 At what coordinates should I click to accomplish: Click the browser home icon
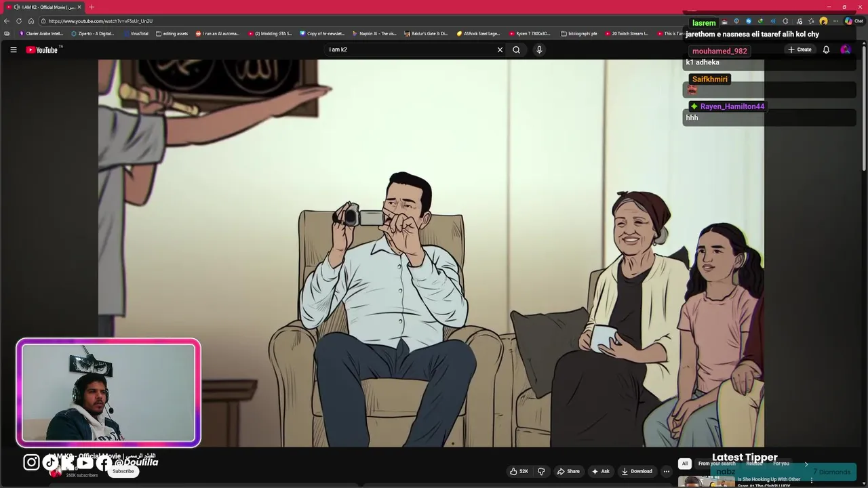click(31, 21)
